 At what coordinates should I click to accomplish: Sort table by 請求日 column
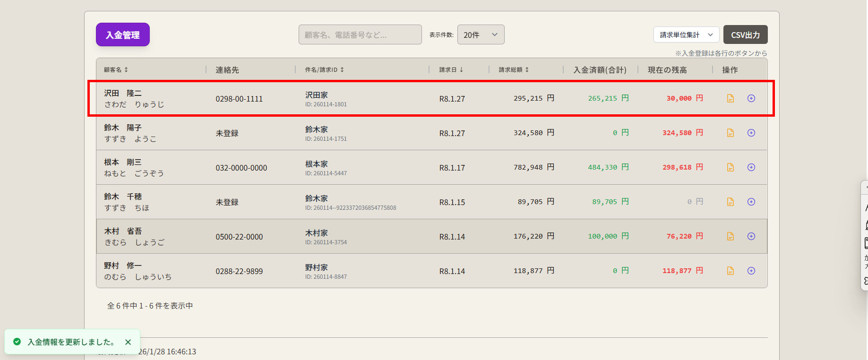pyautogui.click(x=451, y=70)
